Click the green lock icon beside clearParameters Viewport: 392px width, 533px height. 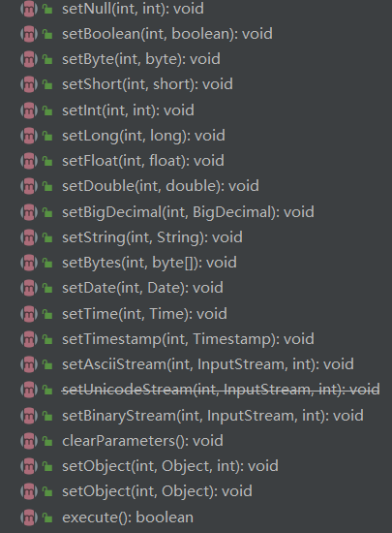tap(47, 441)
